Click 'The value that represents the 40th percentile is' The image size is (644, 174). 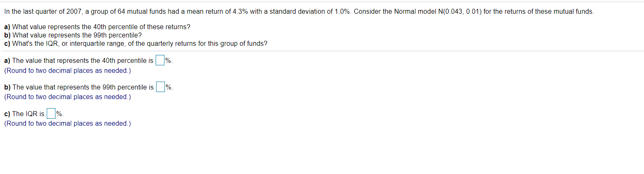79,61
